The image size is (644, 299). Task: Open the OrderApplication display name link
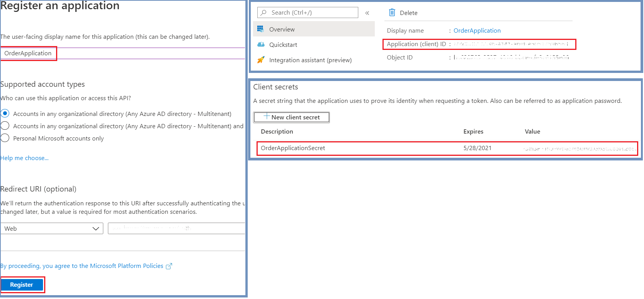477,31
